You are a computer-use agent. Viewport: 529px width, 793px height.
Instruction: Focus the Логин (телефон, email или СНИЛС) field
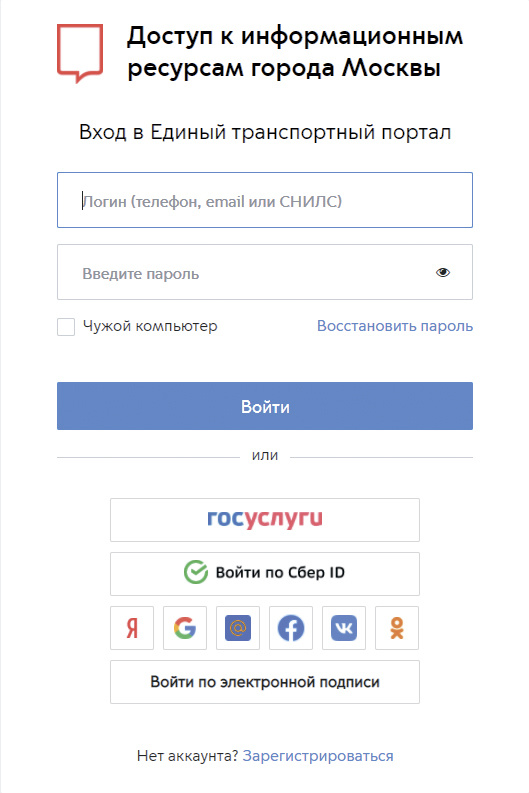coord(265,200)
